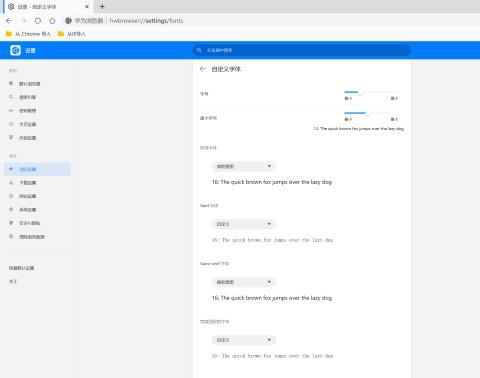This screenshot has height=378, width=480.
Task: Return from 自定义字体 using back arrow
Action: coord(203,69)
